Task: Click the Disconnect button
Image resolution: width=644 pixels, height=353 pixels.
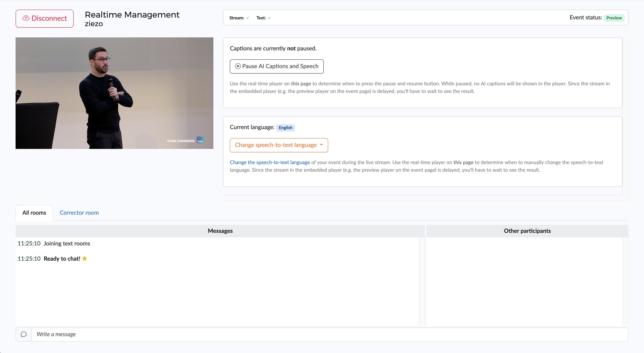Action: (x=45, y=19)
